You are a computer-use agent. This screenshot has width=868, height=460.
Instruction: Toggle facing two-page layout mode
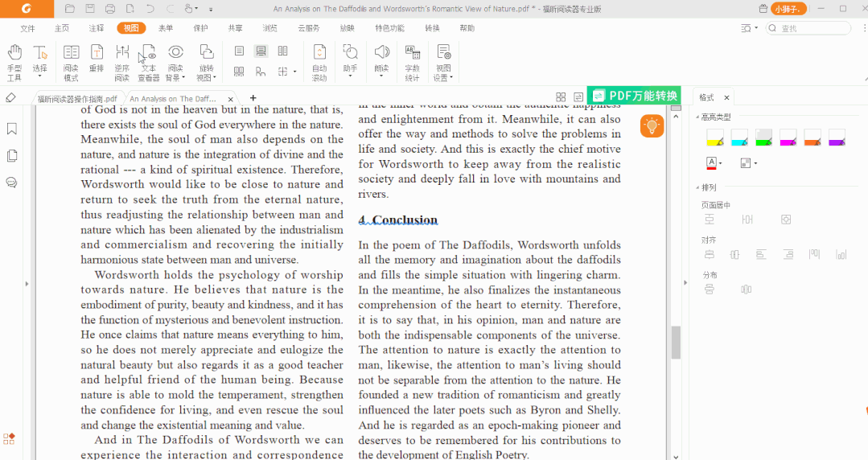point(282,51)
